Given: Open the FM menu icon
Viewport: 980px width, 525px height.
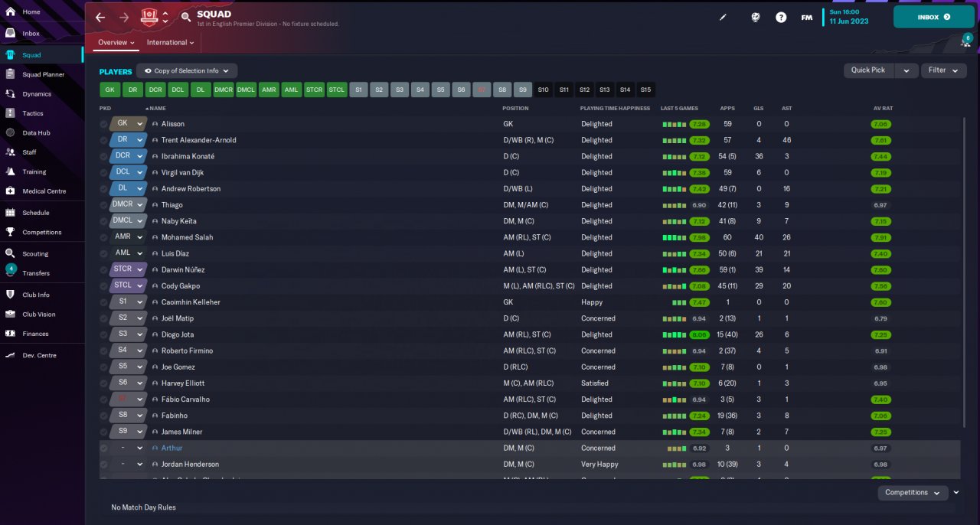Looking at the screenshot, I should click(x=807, y=17).
